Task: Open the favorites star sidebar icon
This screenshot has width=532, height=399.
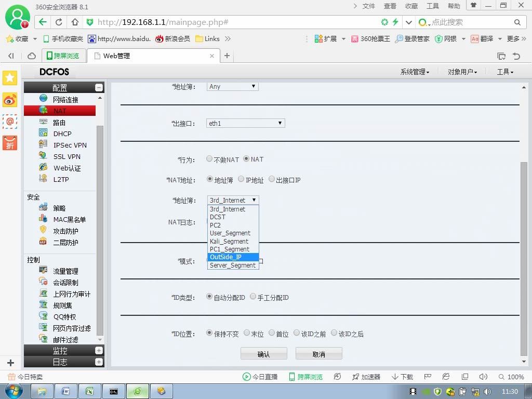Action: click(10, 78)
